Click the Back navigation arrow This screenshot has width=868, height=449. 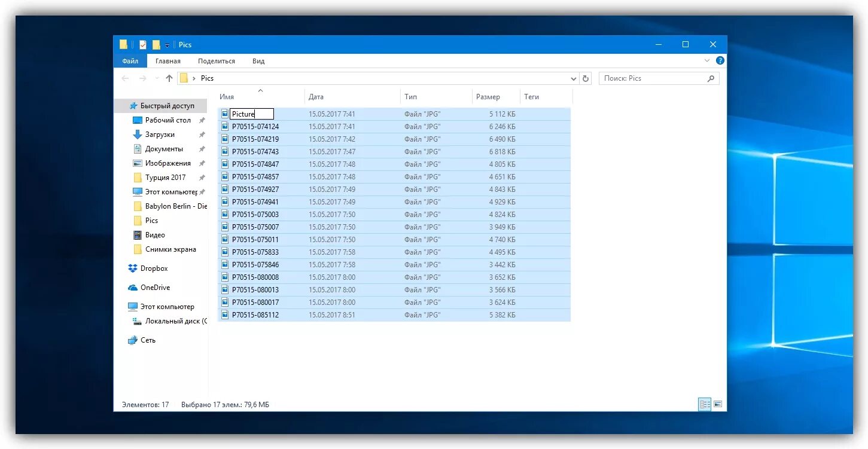[x=125, y=78]
